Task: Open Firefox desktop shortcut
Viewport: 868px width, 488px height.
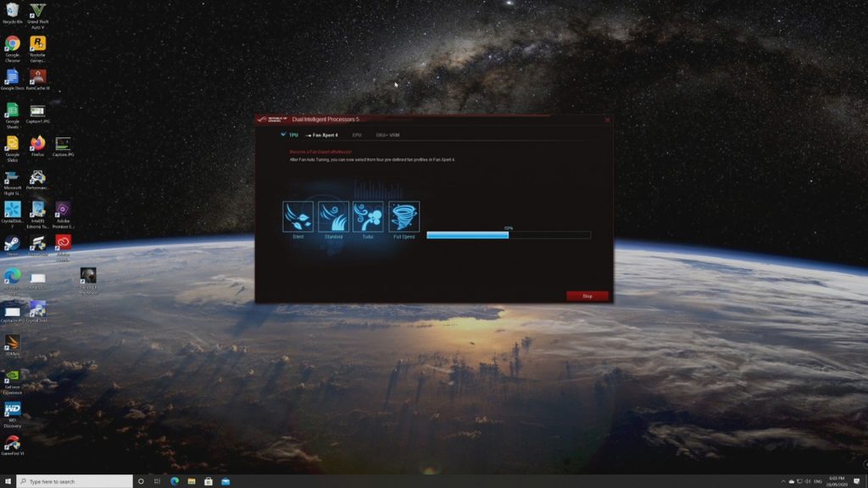Action: coord(37,146)
